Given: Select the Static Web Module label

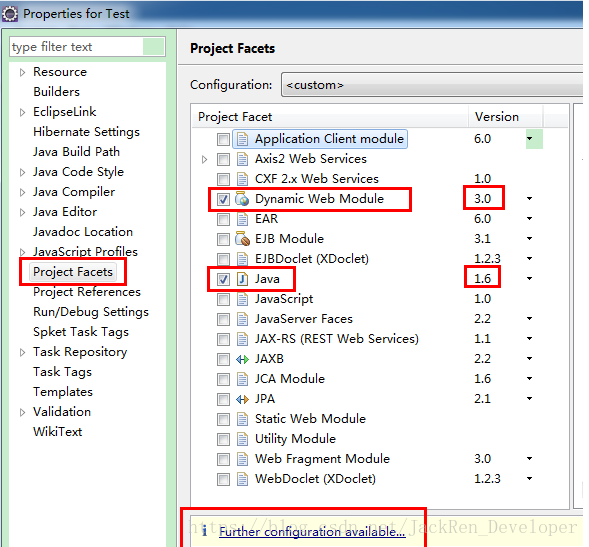Looking at the screenshot, I should click(310, 419).
